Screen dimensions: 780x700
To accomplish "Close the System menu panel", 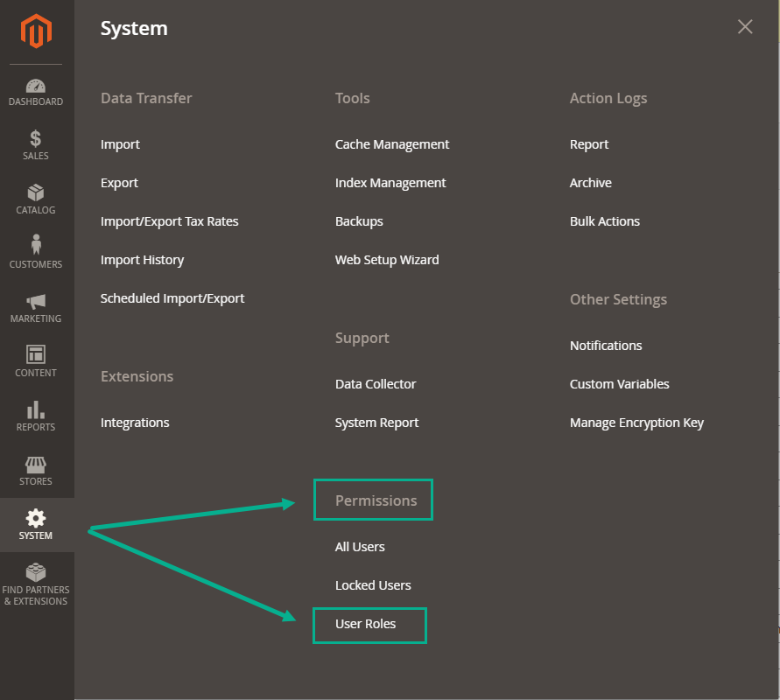I will click(x=745, y=27).
